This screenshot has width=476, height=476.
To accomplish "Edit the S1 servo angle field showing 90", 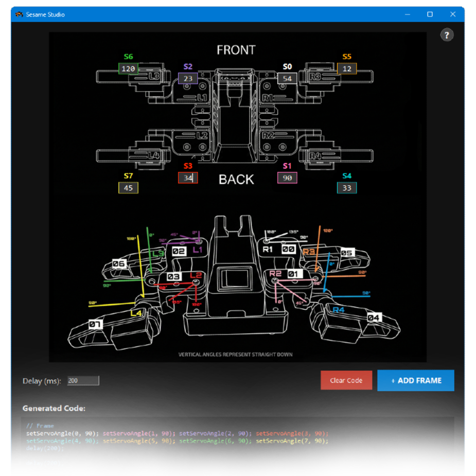I will (x=287, y=178).
